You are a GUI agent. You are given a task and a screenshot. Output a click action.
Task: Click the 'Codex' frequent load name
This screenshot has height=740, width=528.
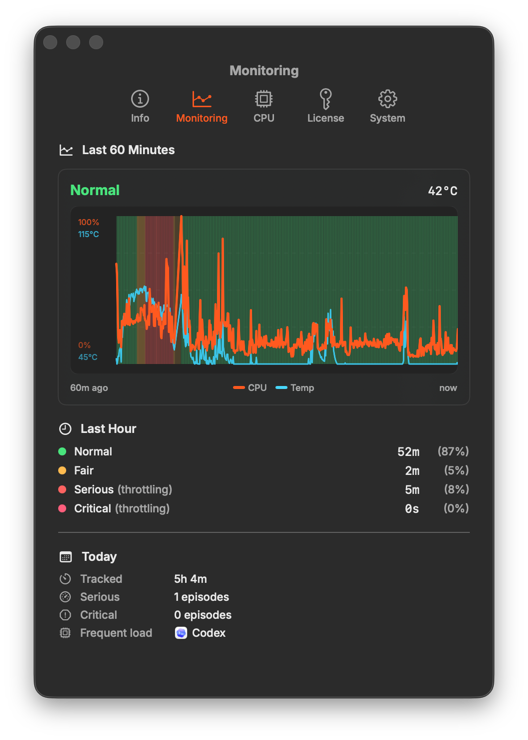[x=209, y=633]
